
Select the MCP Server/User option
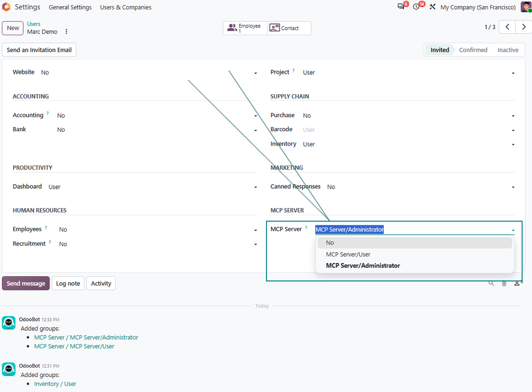(x=414, y=254)
